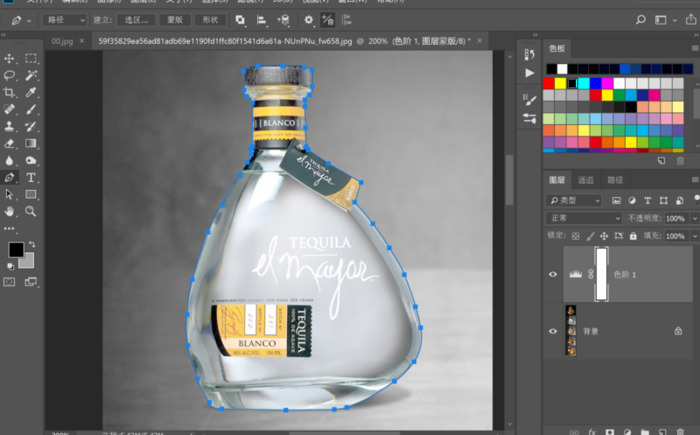Select the Pen tool in the toolbar
Image resolution: width=700 pixels, height=435 pixels.
(10, 177)
